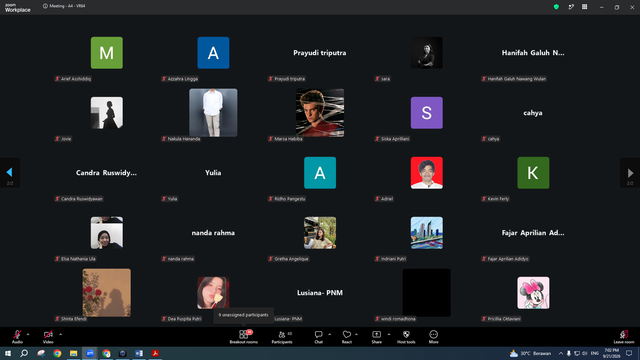Click the Leave room button

click(x=624, y=337)
